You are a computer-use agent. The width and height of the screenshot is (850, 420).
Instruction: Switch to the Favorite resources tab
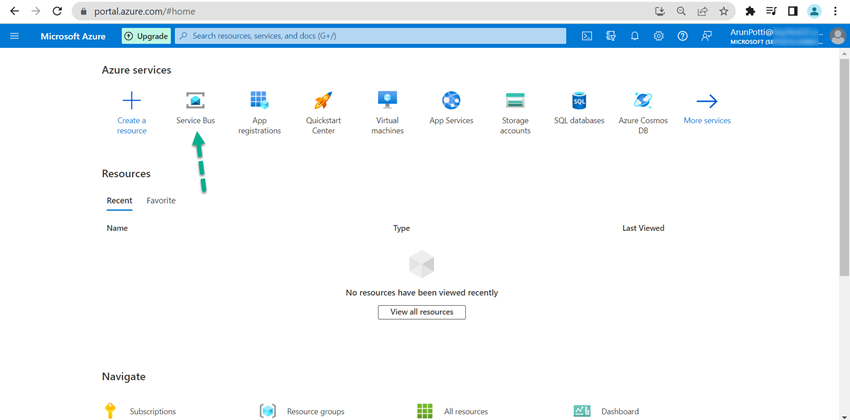tap(161, 201)
